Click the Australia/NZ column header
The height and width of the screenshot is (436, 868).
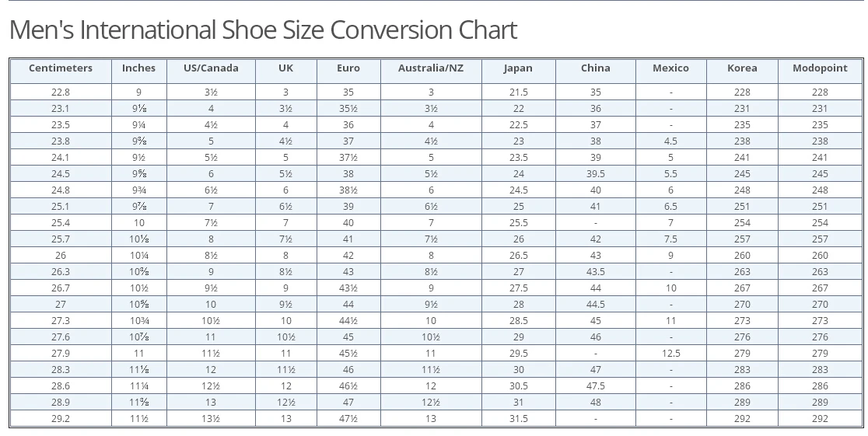coord(431,68)
